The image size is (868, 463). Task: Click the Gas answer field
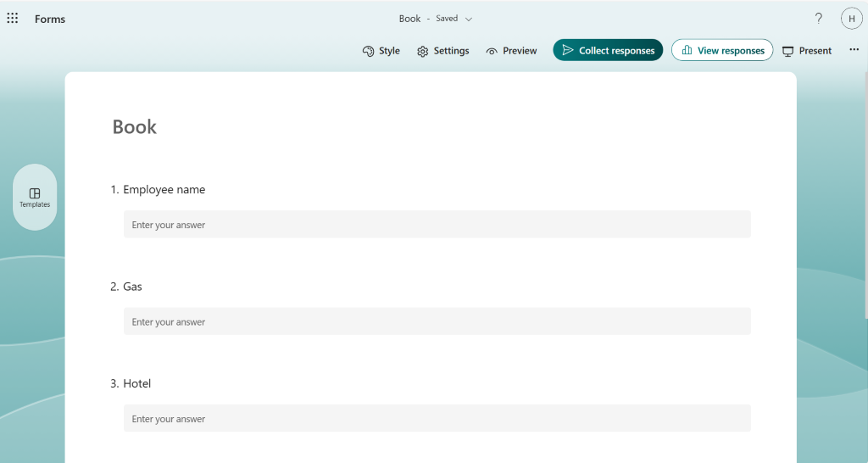(437, 321)
